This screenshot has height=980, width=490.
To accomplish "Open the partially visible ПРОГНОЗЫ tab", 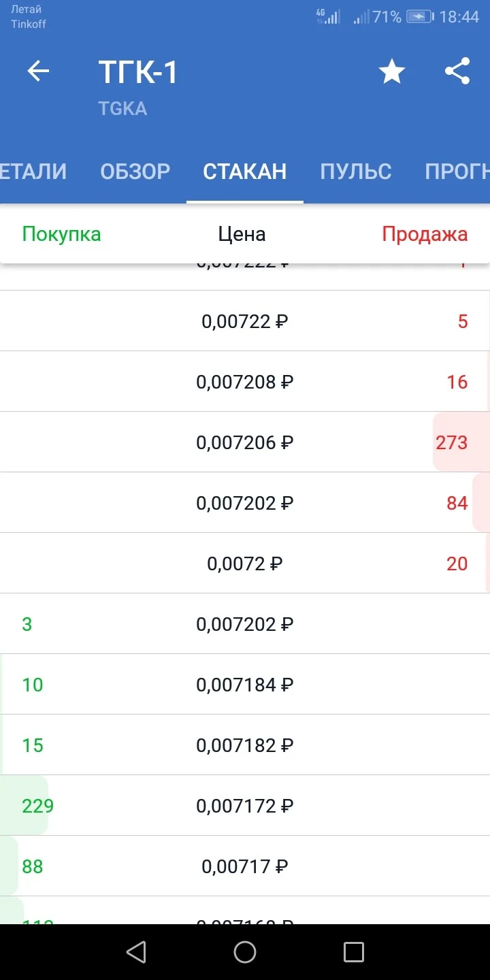I will coord(457,171).
